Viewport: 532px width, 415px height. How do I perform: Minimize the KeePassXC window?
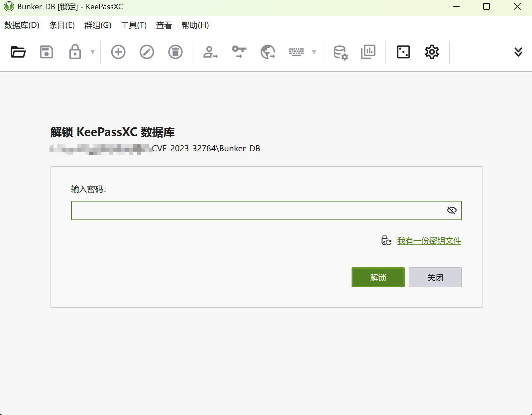tap(456, 6)
